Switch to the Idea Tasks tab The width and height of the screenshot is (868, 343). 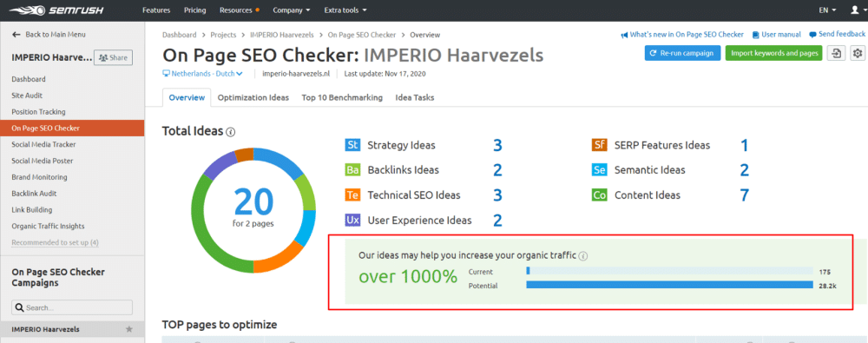415,97
